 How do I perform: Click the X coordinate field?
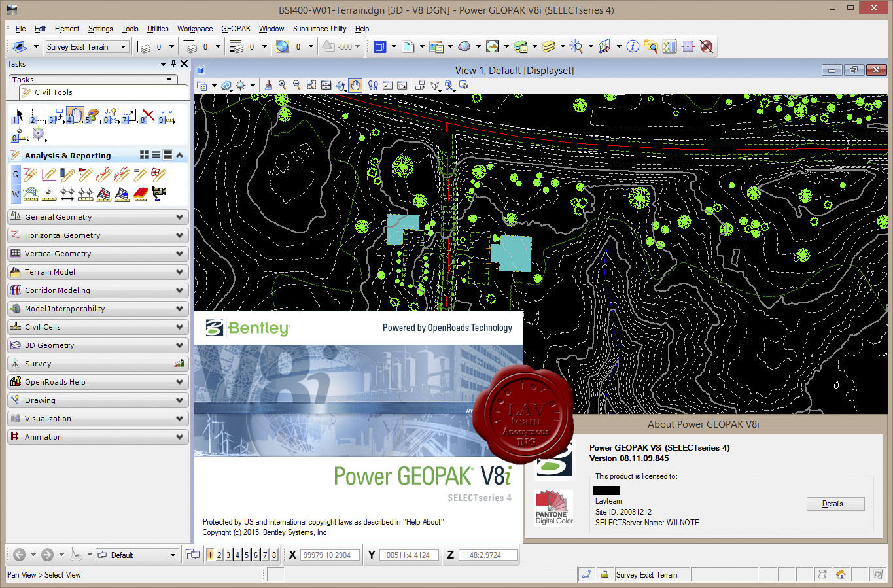tap(330, 555)
